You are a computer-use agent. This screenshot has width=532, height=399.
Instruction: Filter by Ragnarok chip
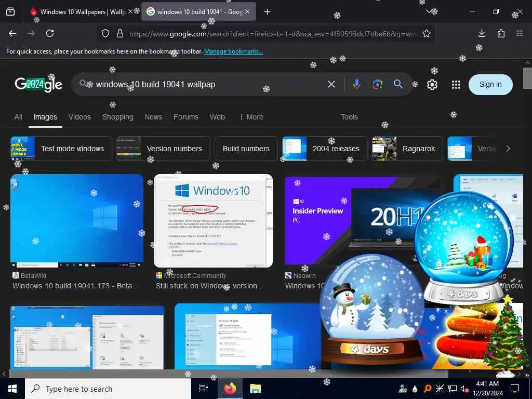point(407,149)
